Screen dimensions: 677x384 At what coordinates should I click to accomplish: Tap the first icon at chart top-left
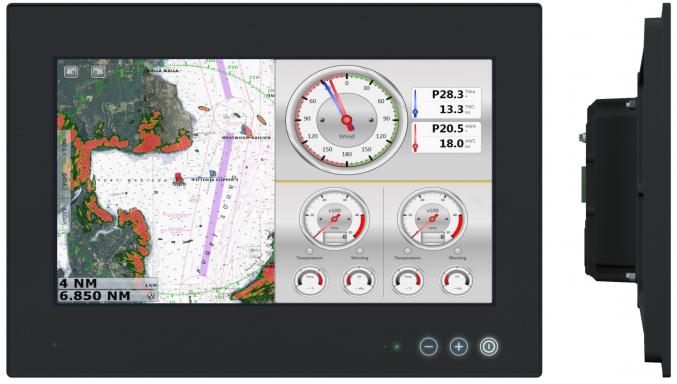tap(71, 71)
